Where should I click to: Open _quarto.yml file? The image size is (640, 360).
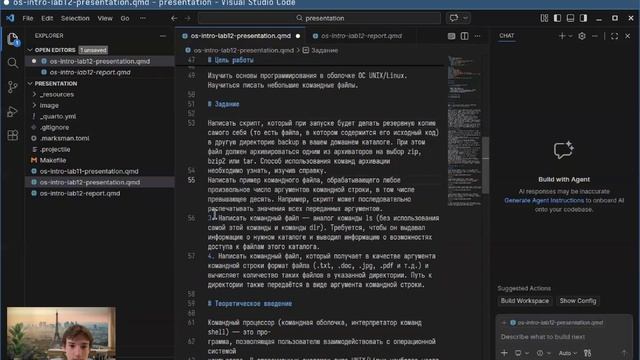point(58,116)
